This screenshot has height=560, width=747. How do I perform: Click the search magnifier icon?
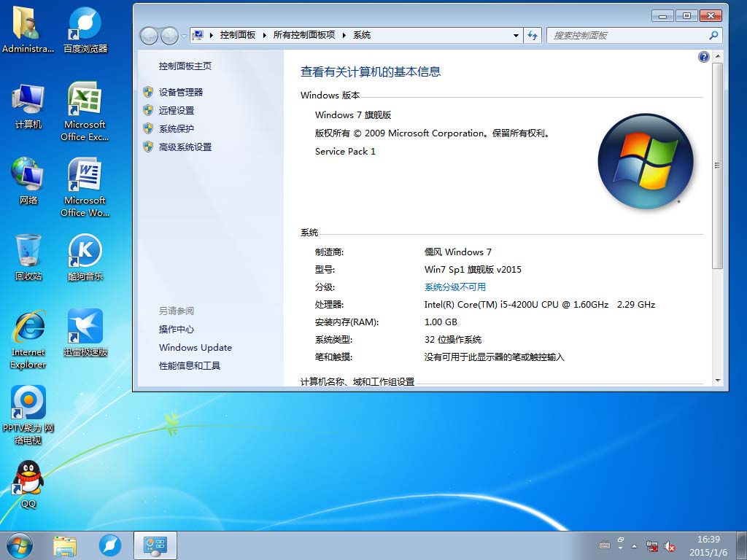click(x=713, y=35)
